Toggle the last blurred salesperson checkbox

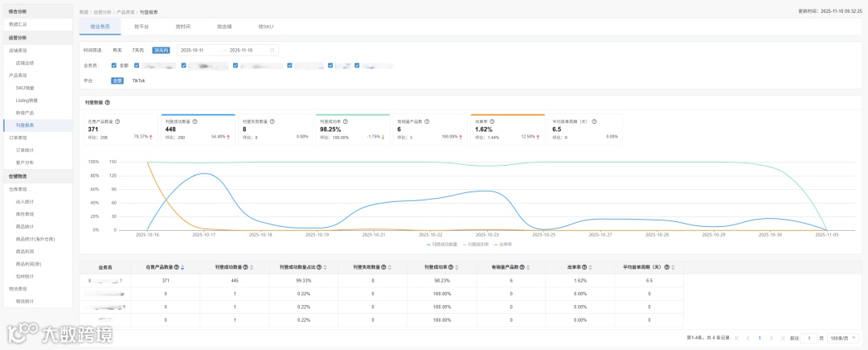[x=357, y=65]
